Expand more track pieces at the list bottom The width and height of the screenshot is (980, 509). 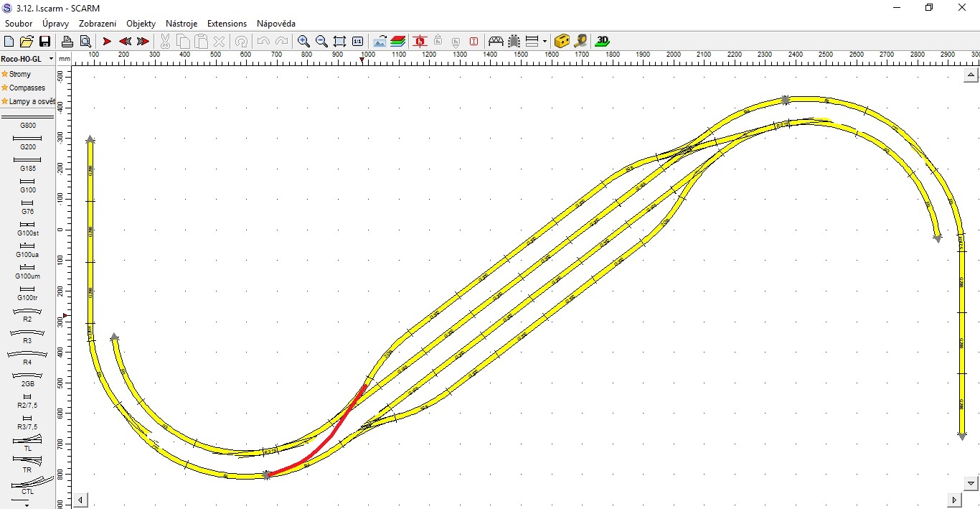(x=27, y=504)
